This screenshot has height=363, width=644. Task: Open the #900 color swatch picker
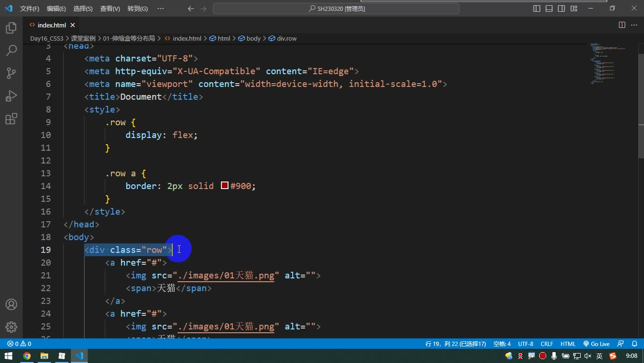[x=225, y=186]
